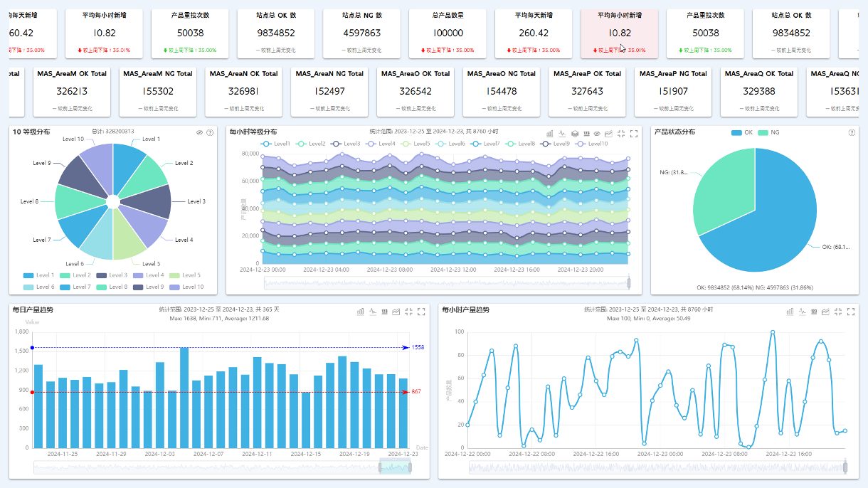Toggle Level7 series in 每小时等级分布 legend

point(485,144)
